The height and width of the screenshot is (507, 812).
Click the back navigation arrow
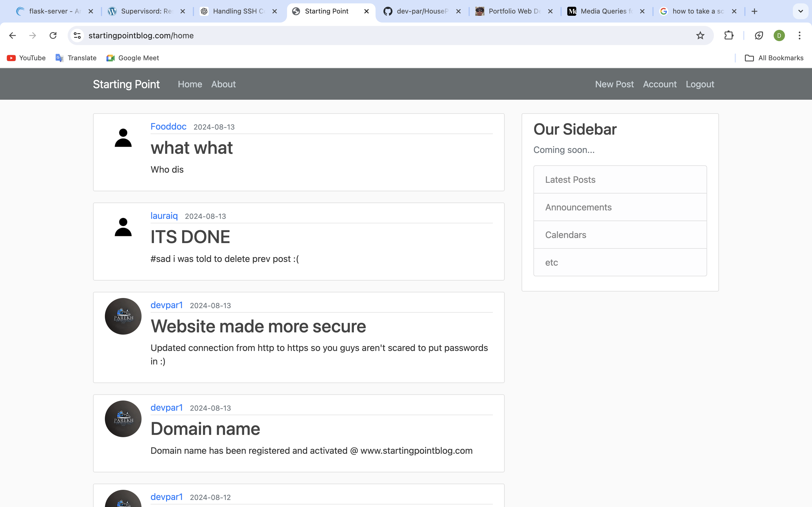pos(12,35)
